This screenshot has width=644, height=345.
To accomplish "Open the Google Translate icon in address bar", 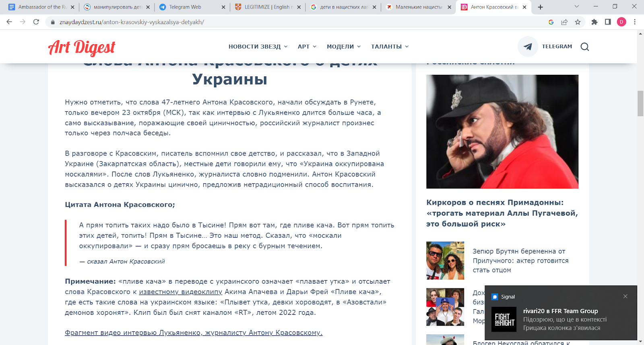I will pos(551,22).
